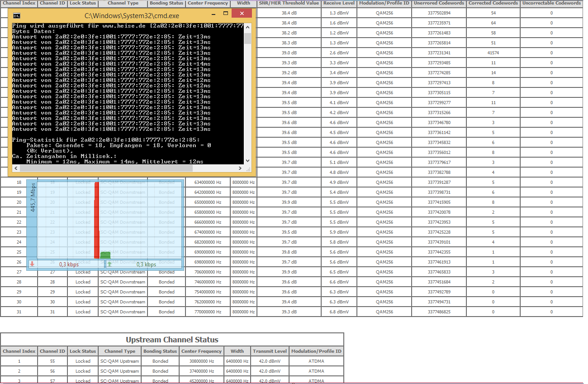Click scroll down arrow in cmd window
Viewport: 588px width, 384px height.
tap(247, 160)
